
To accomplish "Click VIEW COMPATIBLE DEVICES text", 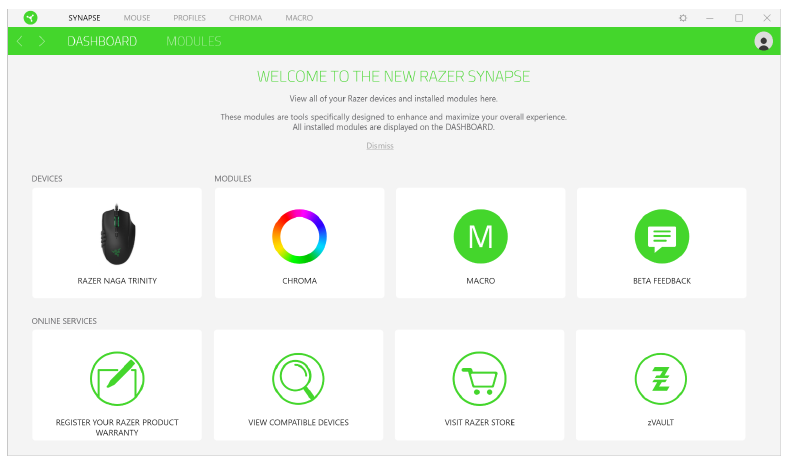I will point(298,422).
